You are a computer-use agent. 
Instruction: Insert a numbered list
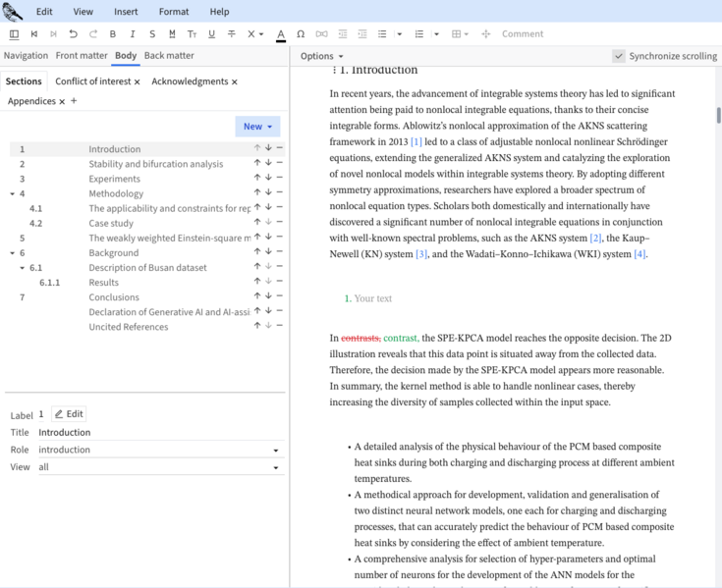(x=419, y=34)
